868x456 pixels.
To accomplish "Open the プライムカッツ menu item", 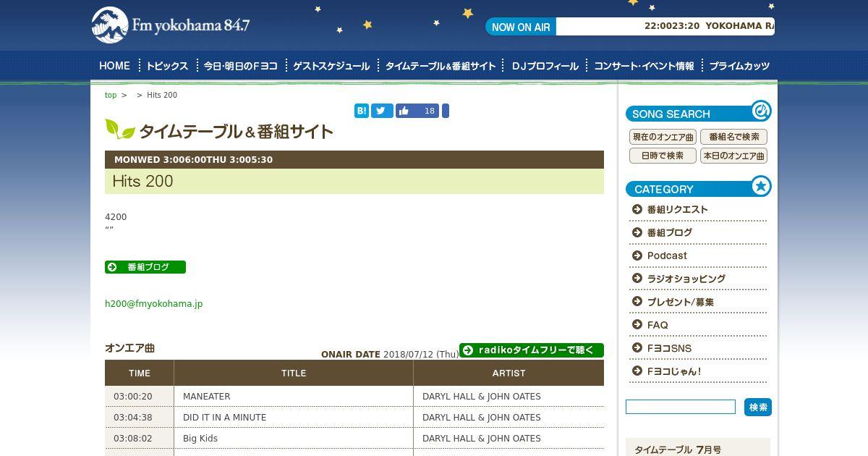I will tap(739, 66).
